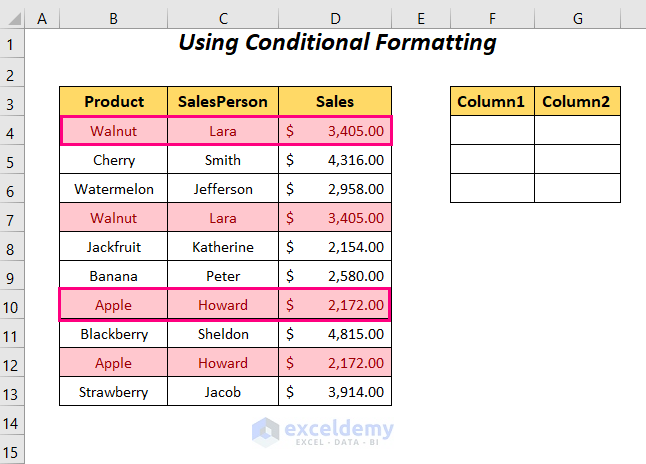The image size is (646, 464).
Task: Select the Strawberry product cell
Action: [114, 392]
